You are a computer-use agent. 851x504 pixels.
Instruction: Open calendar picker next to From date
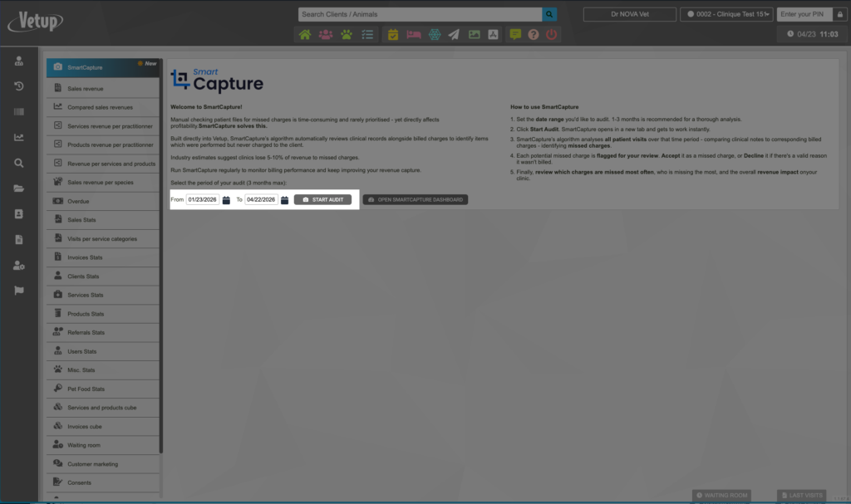click(226, 200)
